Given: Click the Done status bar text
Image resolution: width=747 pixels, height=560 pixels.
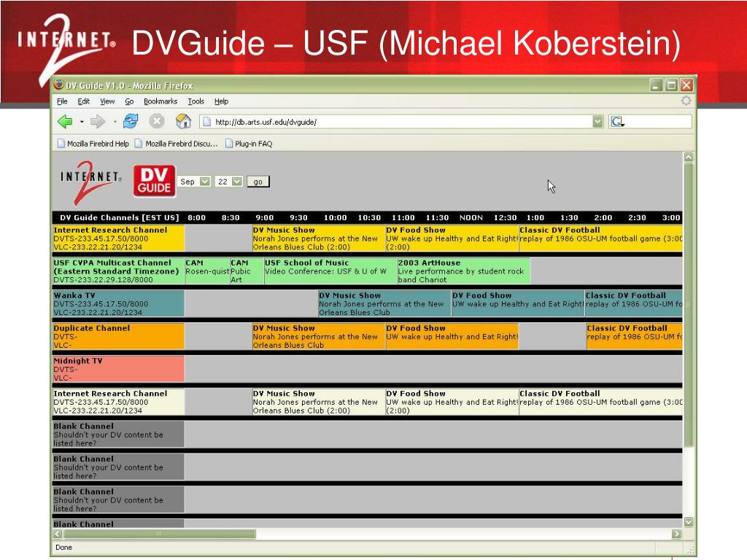Looking at the screenshot, I should click(x=64, y=547).
